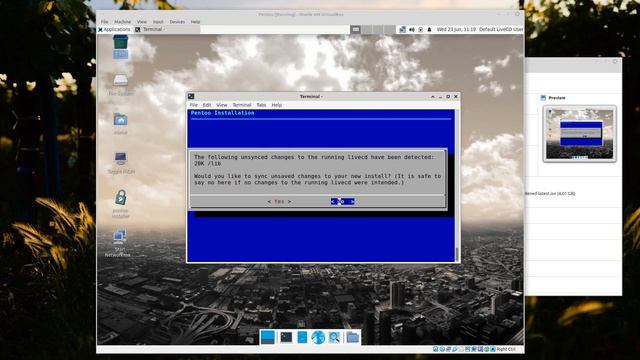Viewport: 640px width, 360px height.
Task: Open the Default LiveCD User menu
Action: pos(501,29)
